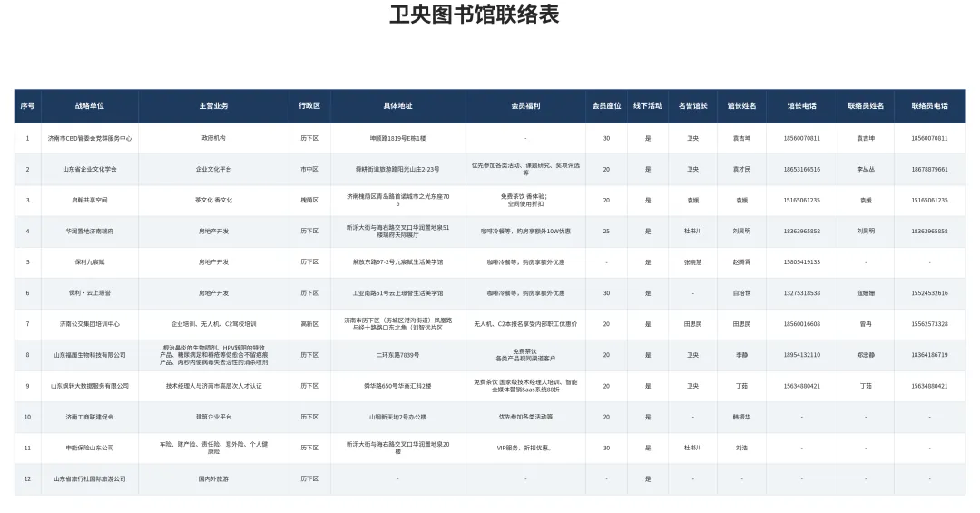Click 馆长姓名 cell 刘洁 in row 11

tap(741, 448)
